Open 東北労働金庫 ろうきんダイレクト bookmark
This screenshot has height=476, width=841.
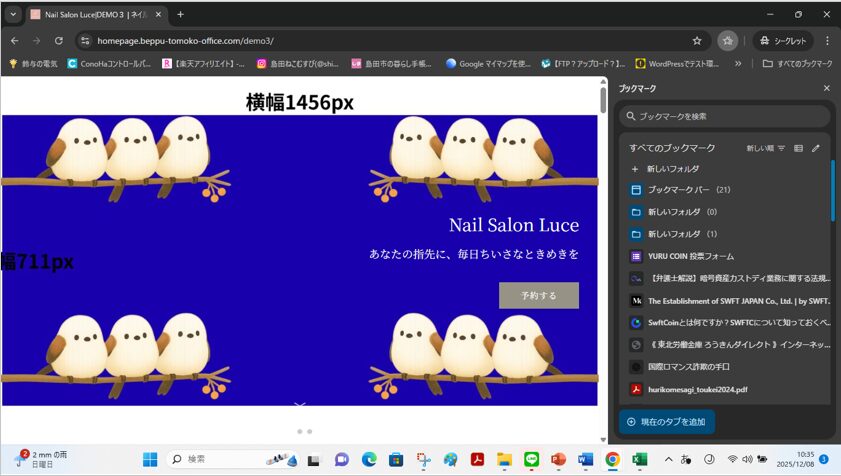tap(727, 345)
